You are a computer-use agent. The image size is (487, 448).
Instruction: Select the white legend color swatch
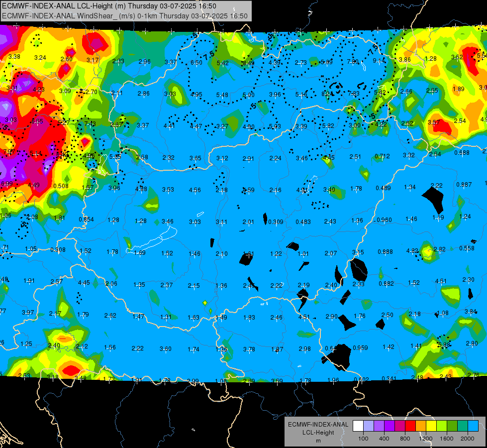(x=358, y=426)
